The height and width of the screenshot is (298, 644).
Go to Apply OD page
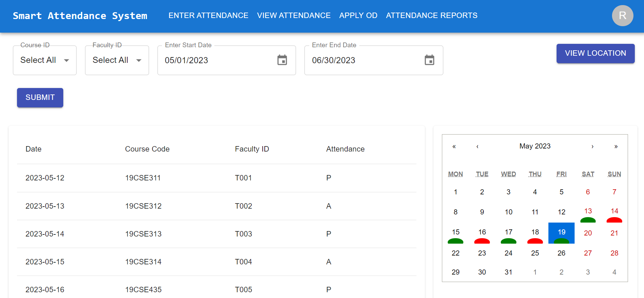point(358,16)
